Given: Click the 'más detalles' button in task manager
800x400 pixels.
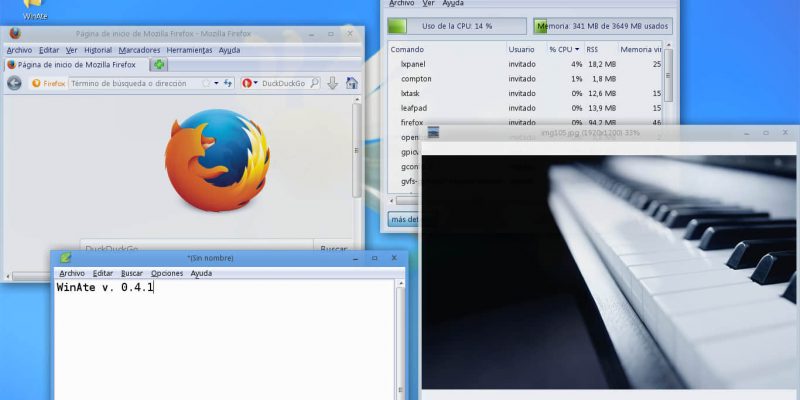Looking at the screenshot, I should click(404, 219).
